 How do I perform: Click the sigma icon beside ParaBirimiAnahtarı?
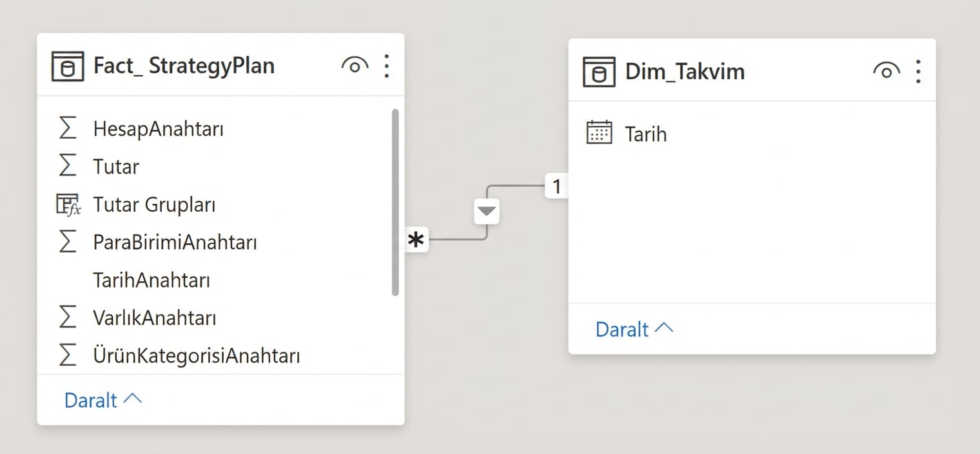click(68, 242)
